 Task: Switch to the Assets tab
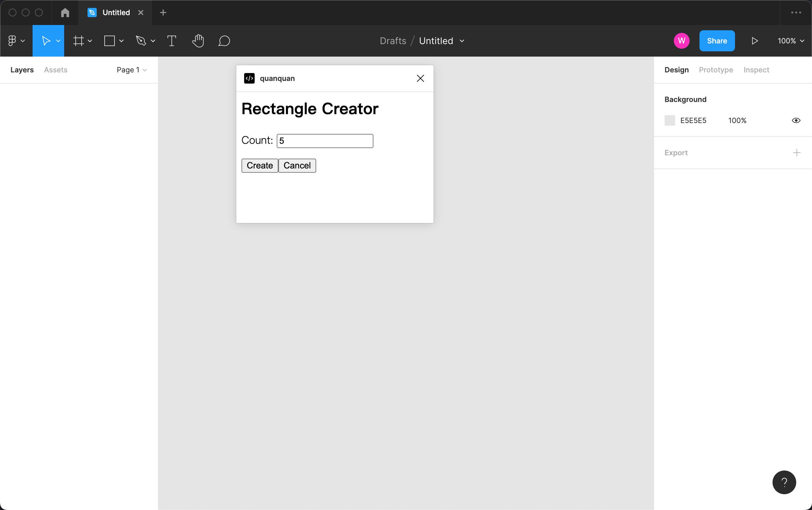(x=56, y=70)
